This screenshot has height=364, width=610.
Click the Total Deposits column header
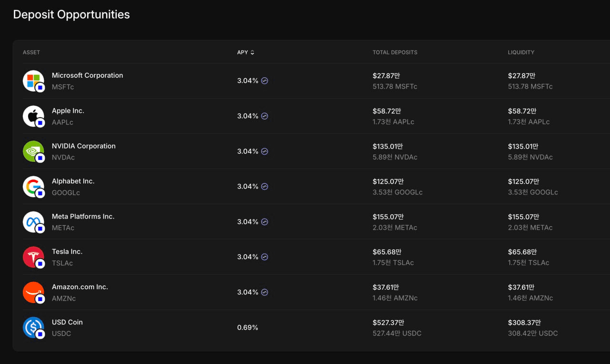(395, 52)
